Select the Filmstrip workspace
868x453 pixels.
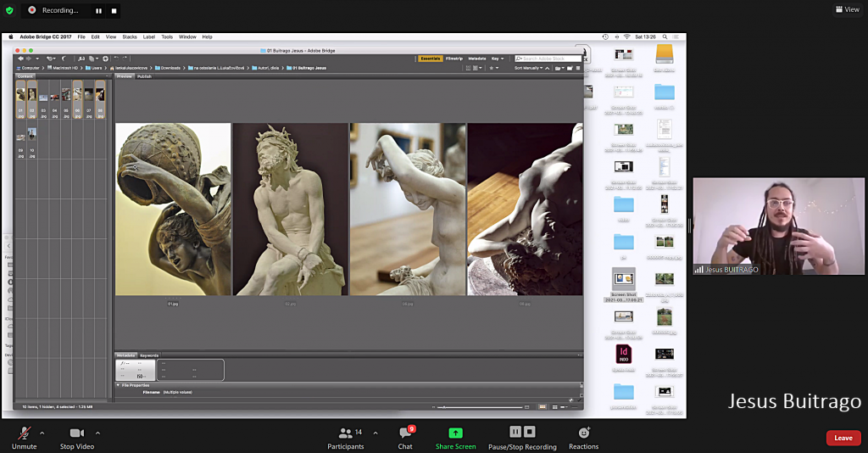coord(454,59)
